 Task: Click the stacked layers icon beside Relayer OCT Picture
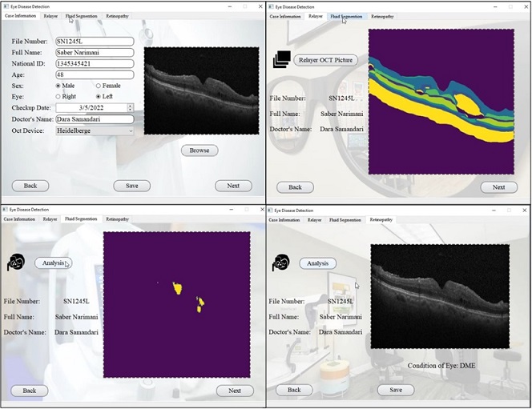(281, 59)
